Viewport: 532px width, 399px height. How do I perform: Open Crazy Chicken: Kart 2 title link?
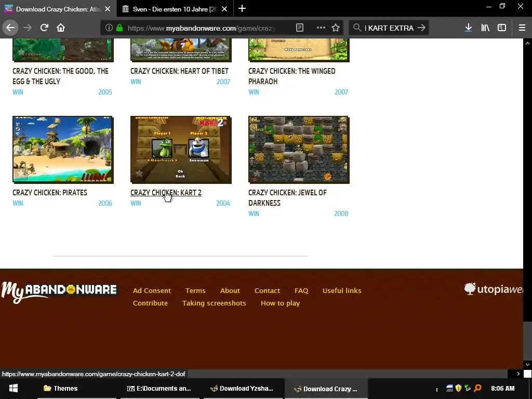(166, 192)
